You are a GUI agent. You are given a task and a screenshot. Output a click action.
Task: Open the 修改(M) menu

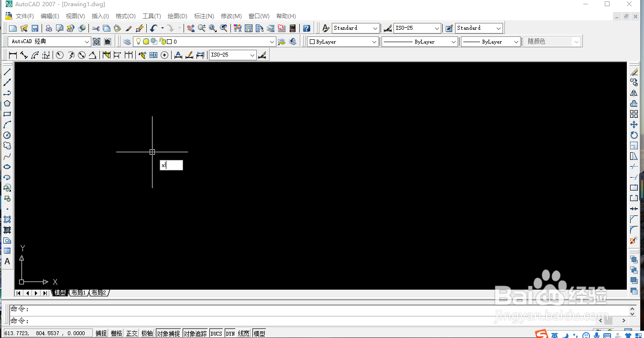coord(231,16)
